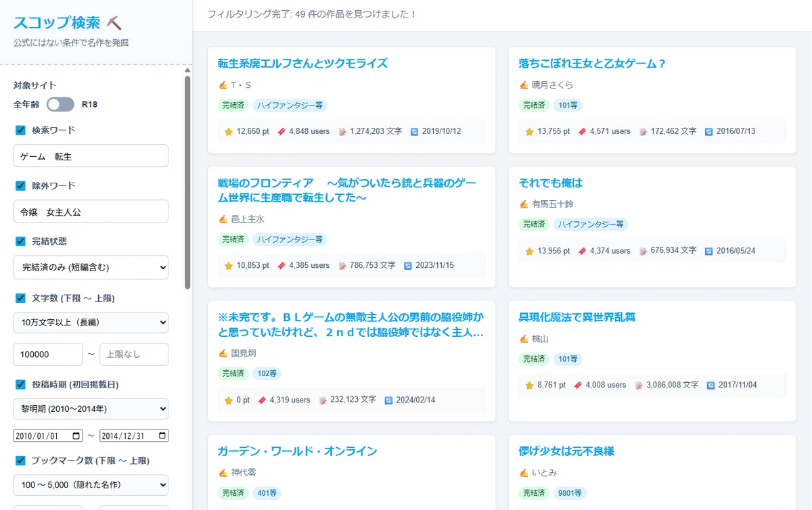Click the author pen icon beside T・S
Image resolution: width=812 pixels, height=510 pixels.
pyautogui.click(x=223, y=85)
